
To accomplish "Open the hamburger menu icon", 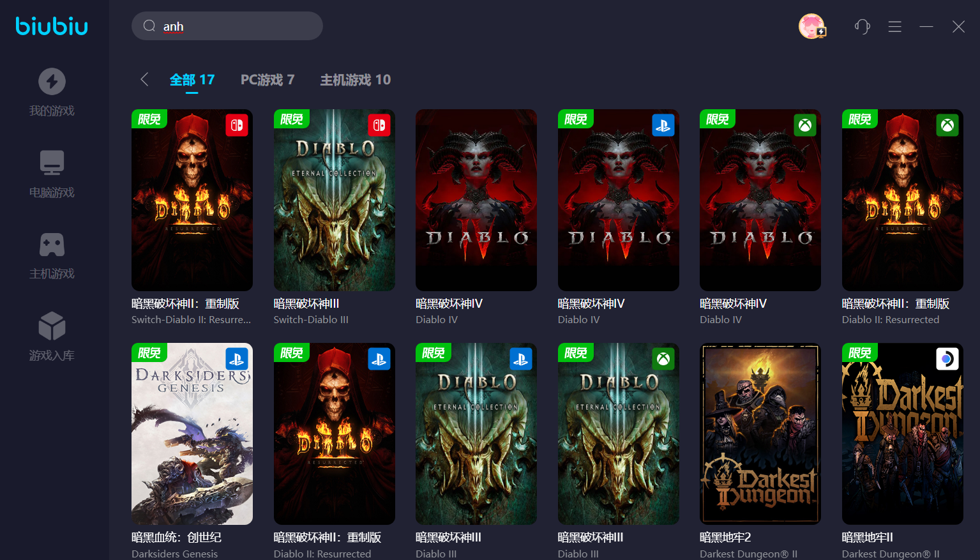I will click(x=894, y=26).
